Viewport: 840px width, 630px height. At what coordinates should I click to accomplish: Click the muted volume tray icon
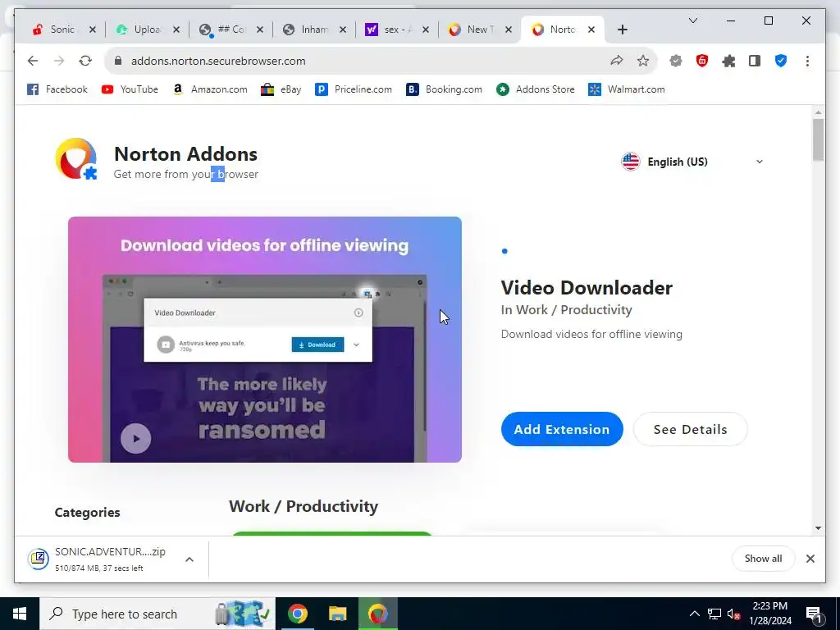(733, 614)
